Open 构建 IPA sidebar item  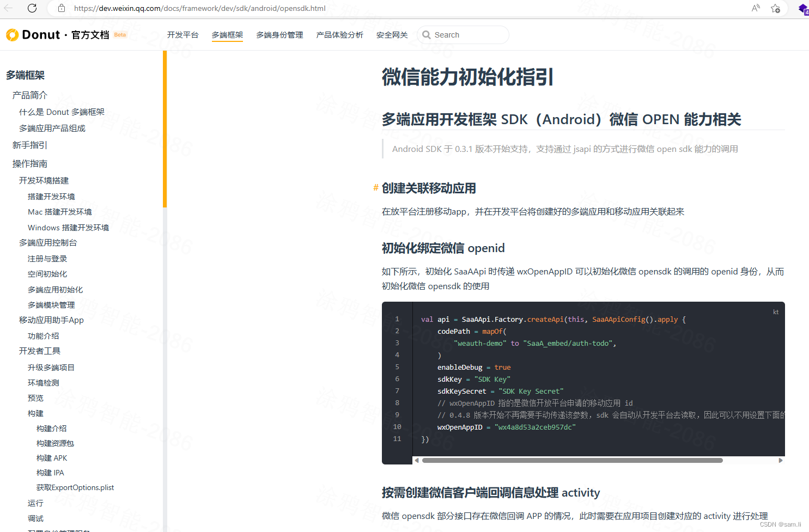click(x=50, y=473)
